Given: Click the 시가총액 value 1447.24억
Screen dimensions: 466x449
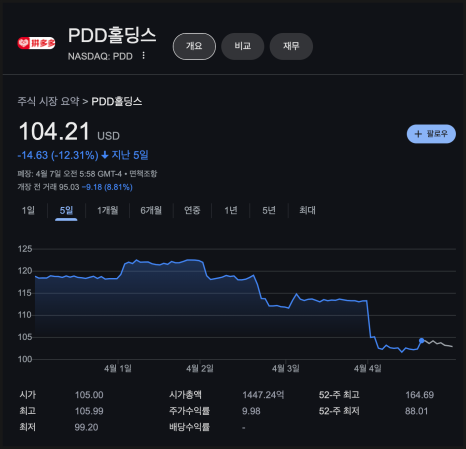Looking at the screenshot, I should coord(263,395).
